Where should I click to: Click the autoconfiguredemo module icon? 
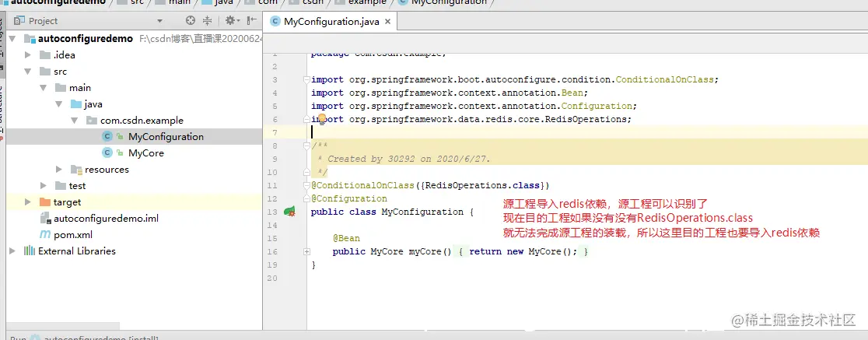(x=30, y=39)
